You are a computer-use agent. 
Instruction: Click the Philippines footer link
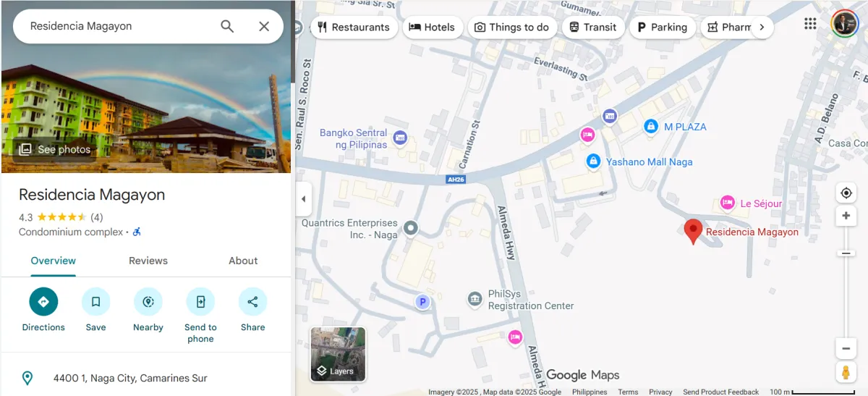click(590, 392)
